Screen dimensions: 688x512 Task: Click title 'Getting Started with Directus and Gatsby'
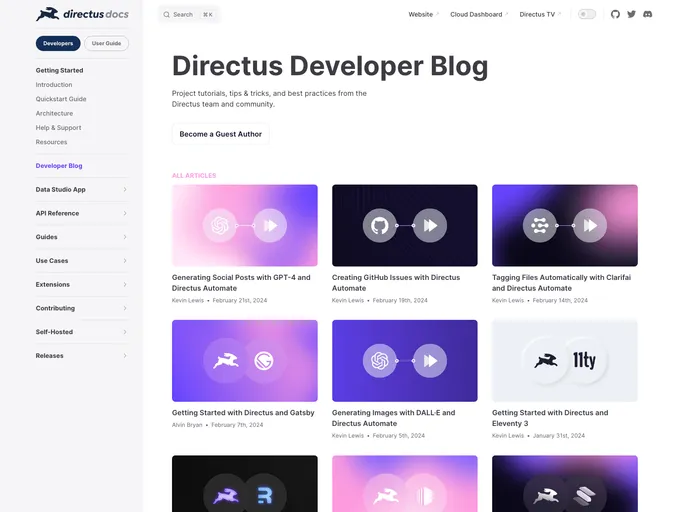(x=243, y=413)
